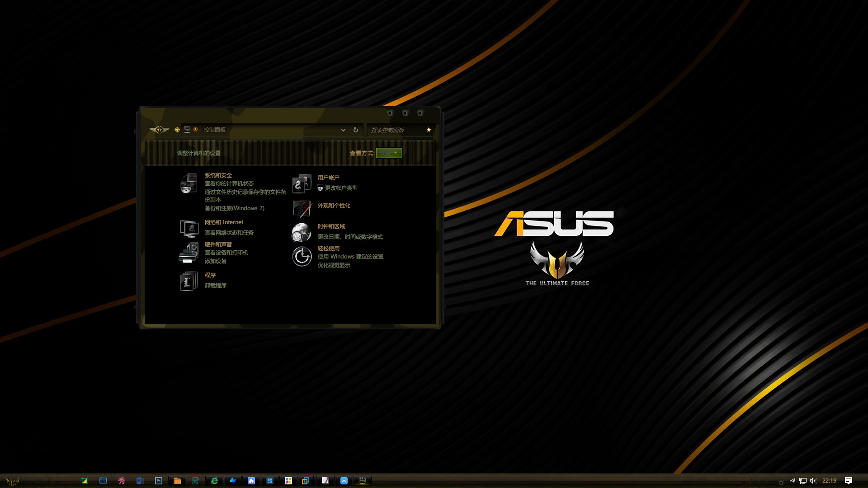Click the 网络和 Internet category icon
This screenshot has width=868, height=488.
click(189, 229)
